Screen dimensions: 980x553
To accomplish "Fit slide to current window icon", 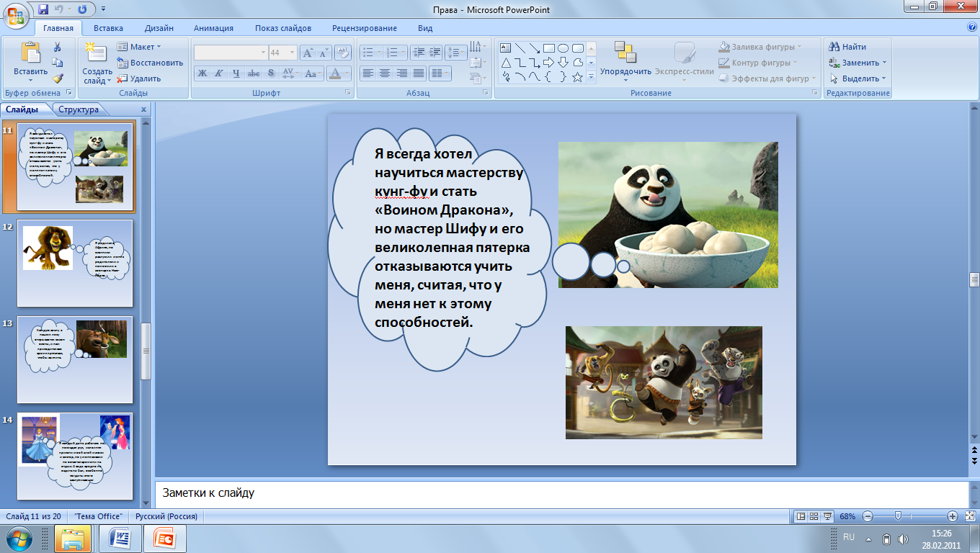I will [970, 516].
